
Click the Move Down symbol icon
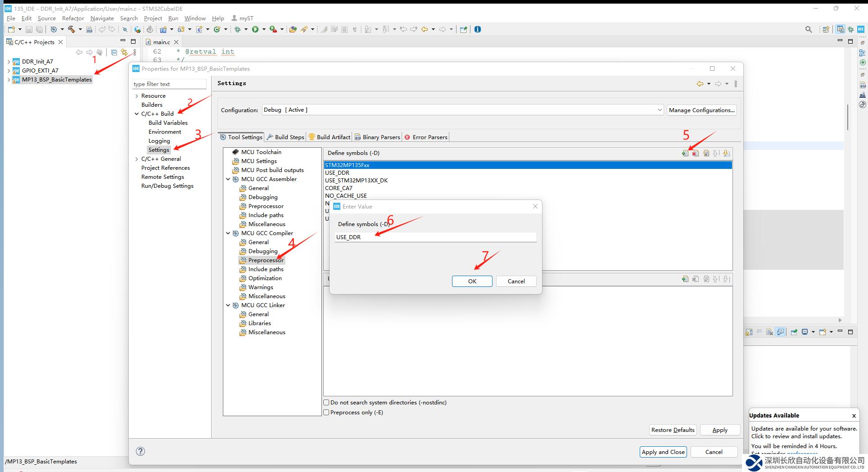tap(726, 153)
